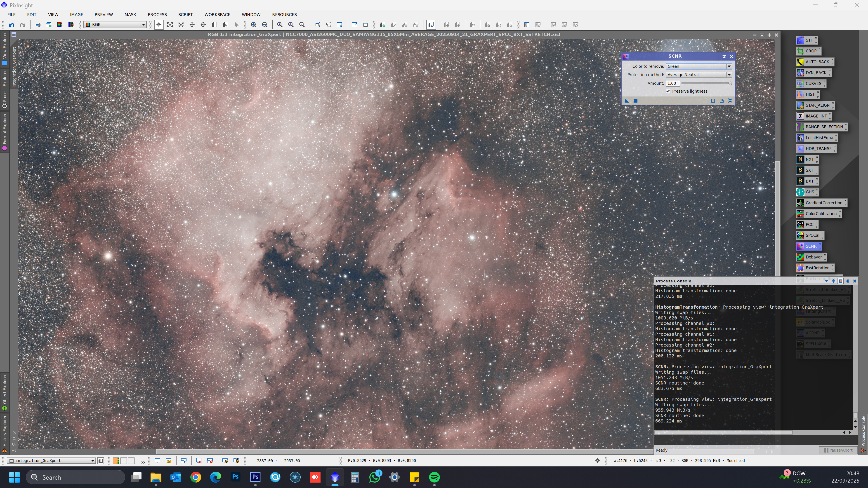Image resolution: width=868 pixels, height=488 pixels.
Task: Click SCNR apply square button
Action: click(635, 101)
